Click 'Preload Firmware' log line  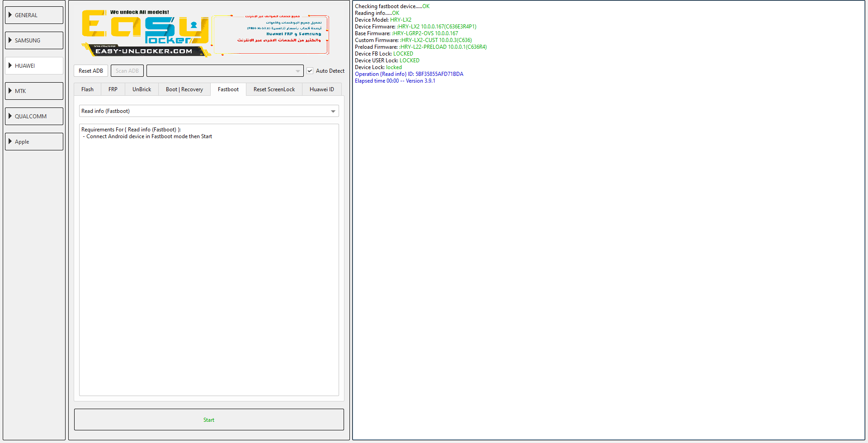point(421,47)
